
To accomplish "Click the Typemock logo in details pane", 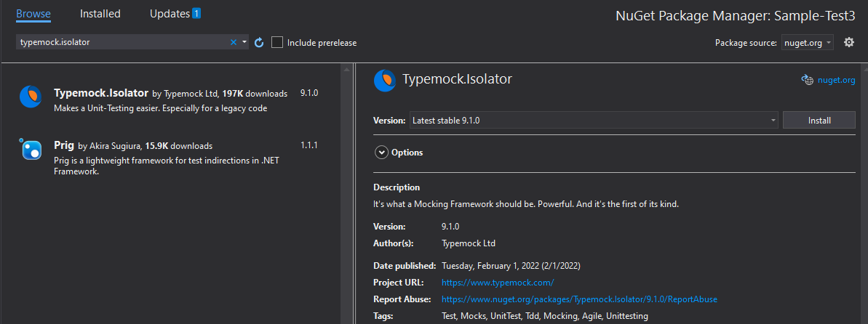I will click(385, 81).
